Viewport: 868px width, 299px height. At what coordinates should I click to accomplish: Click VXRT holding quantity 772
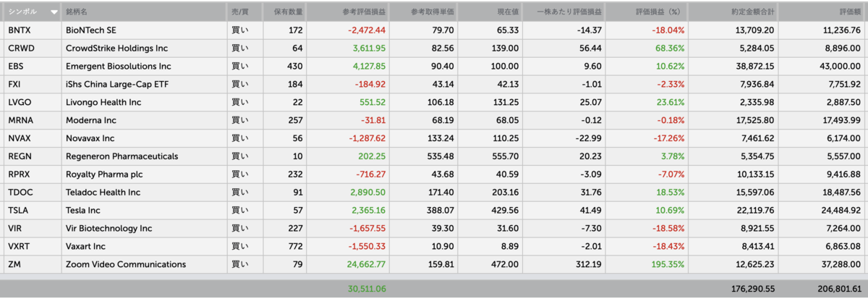pos(297,247)
